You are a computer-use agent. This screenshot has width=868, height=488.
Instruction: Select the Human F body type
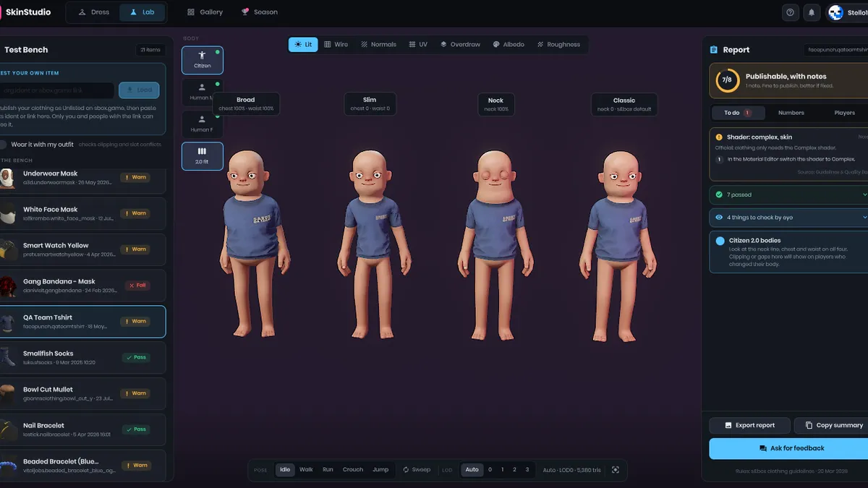tap(203, 124)
